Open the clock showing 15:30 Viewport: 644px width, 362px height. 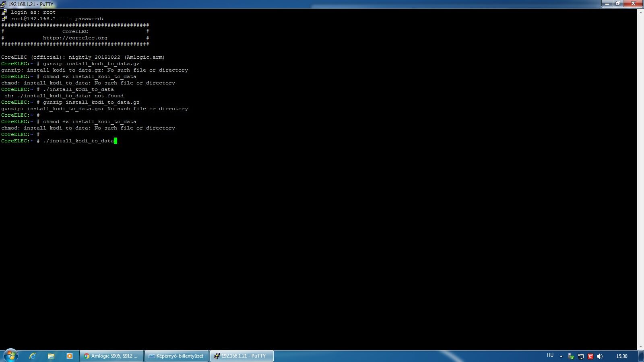click(622, 356)
